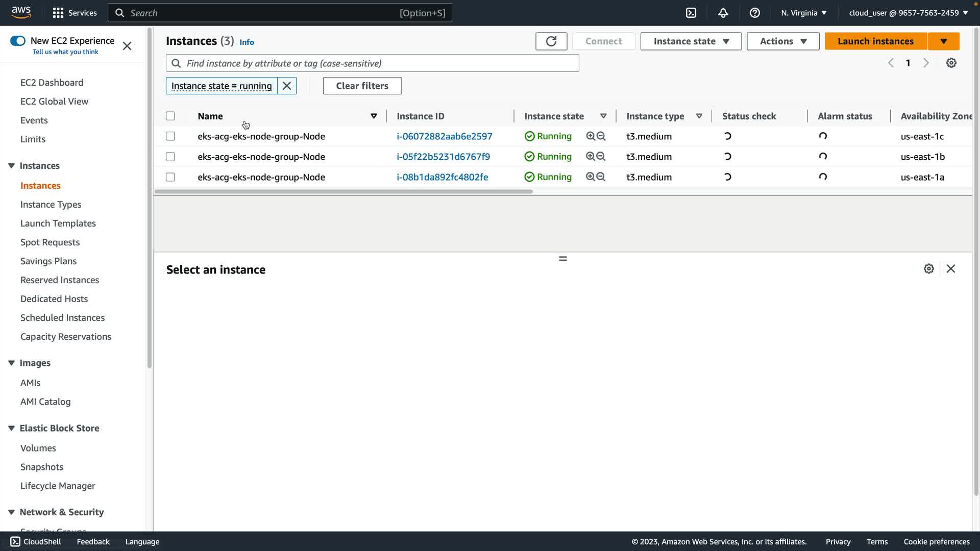Collapse the Elastic Block Store sidebar section
This screenshot has width=980, height=551.
pyautogui.click(x=11, y=428)
